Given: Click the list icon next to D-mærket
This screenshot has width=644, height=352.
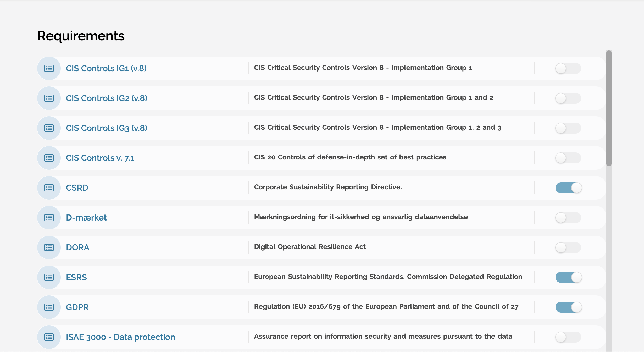Looking at the screenshot, I should click(49, 218).
